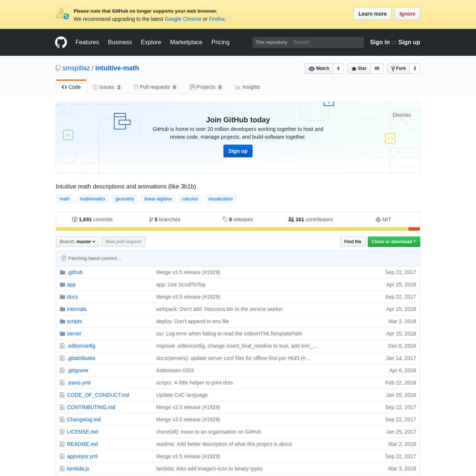Click the .editorconfig file icon
This screenshot has width=476, height=476.
coord(62,346)
